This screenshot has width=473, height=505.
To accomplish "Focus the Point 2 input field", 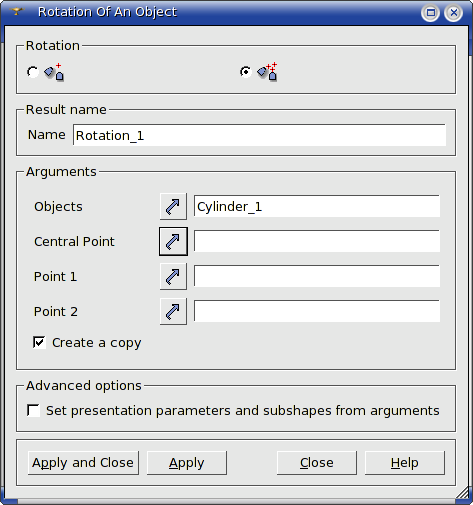I will point(317,311).
